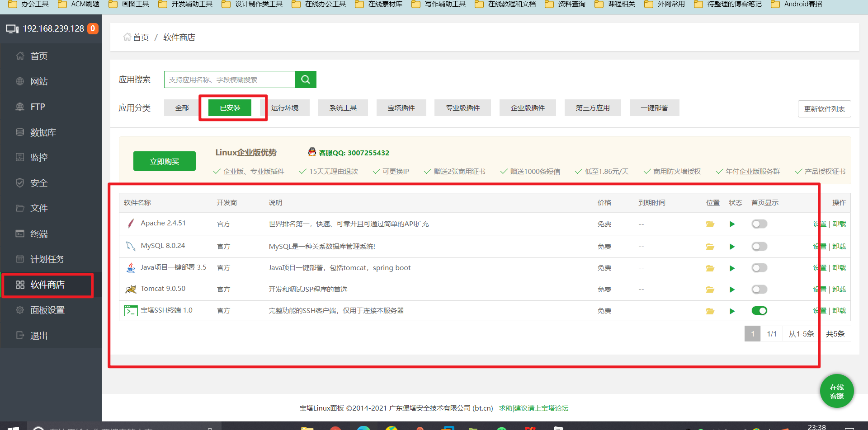The image size is (868, 430).
Task: Enable homepage display for Apache 2.4.51
Action: point(759,224)
